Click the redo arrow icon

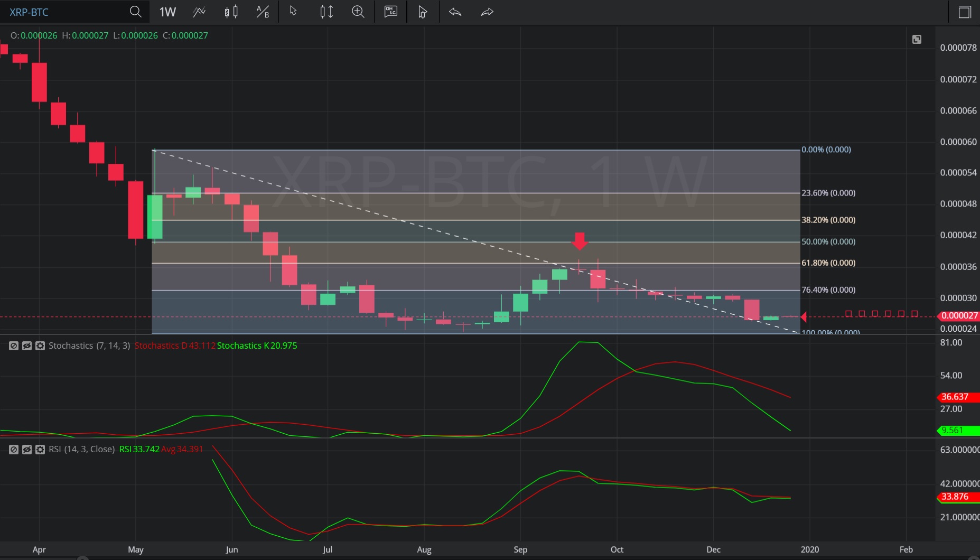click(x=487, y=12)
